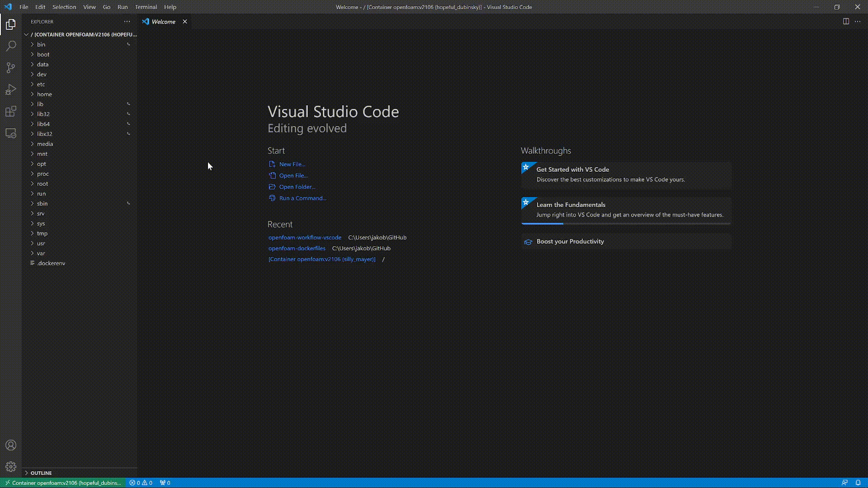
Task: Open the Remote Explorer view
Action: click(11, 134)
